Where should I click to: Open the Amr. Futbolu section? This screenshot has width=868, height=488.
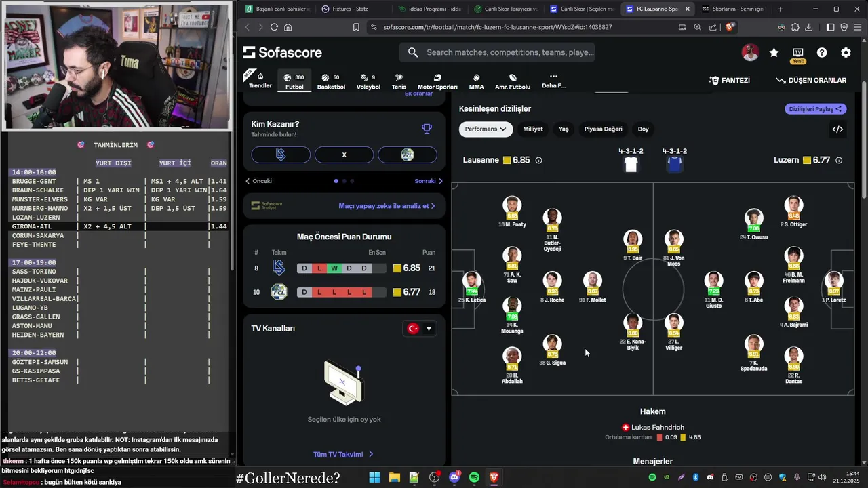click(513, 81)
